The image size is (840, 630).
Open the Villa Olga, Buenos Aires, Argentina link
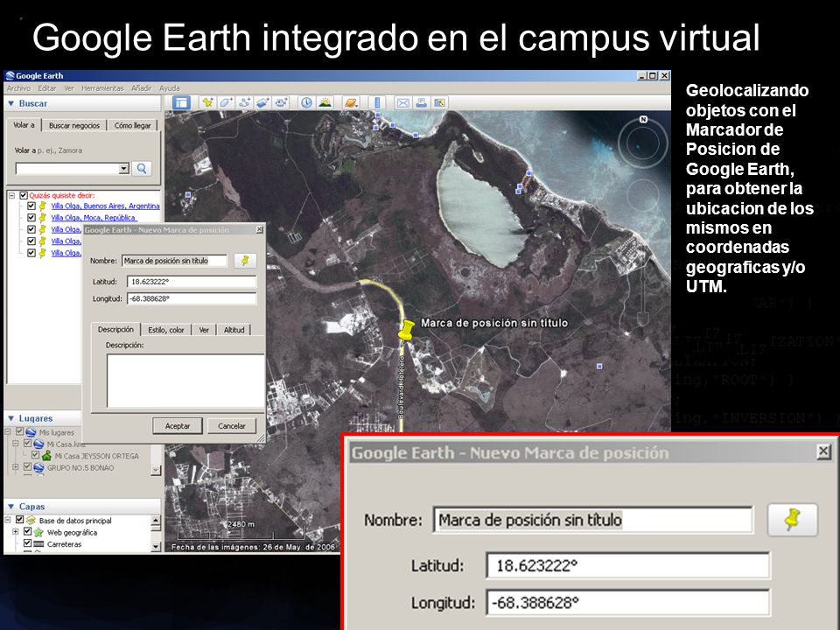(105, 206)
